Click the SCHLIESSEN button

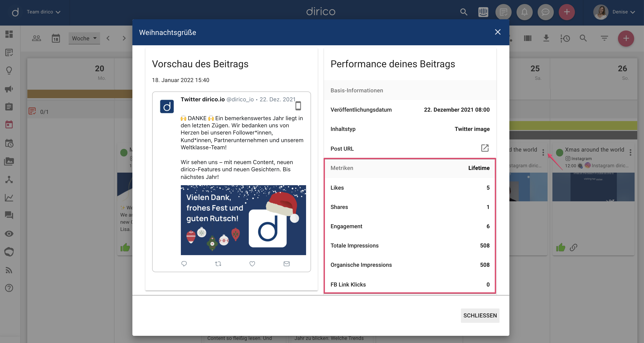480,315
